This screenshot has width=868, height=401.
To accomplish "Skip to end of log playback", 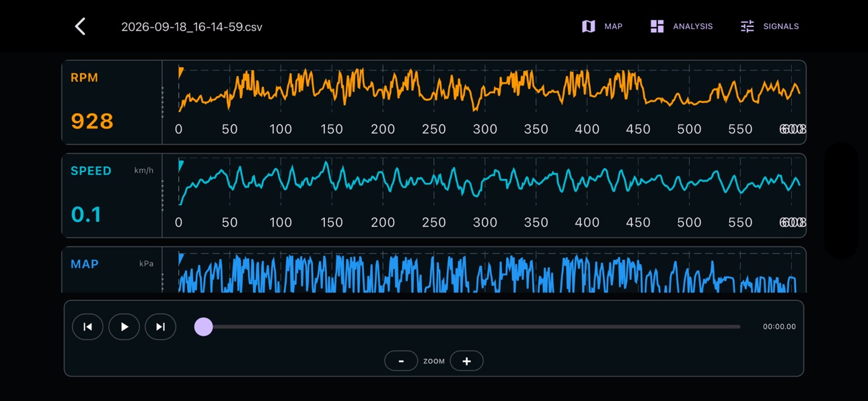I will click(x=160, y=327).
